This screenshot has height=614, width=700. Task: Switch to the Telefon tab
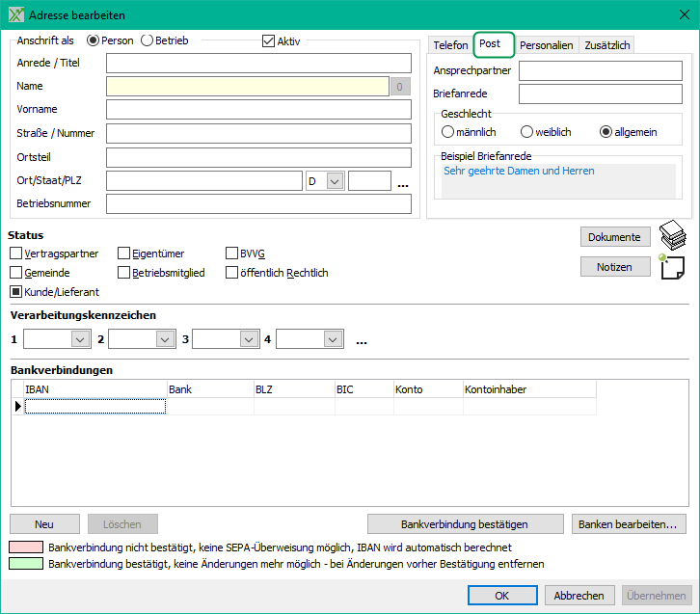pyautogui.click(x=450, y=45)
